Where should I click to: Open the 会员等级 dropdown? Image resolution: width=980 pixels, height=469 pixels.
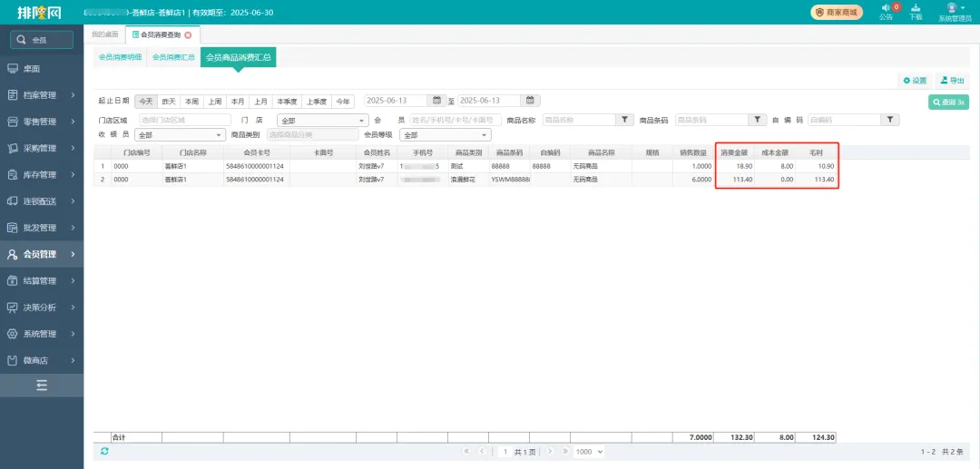(445, 135)
